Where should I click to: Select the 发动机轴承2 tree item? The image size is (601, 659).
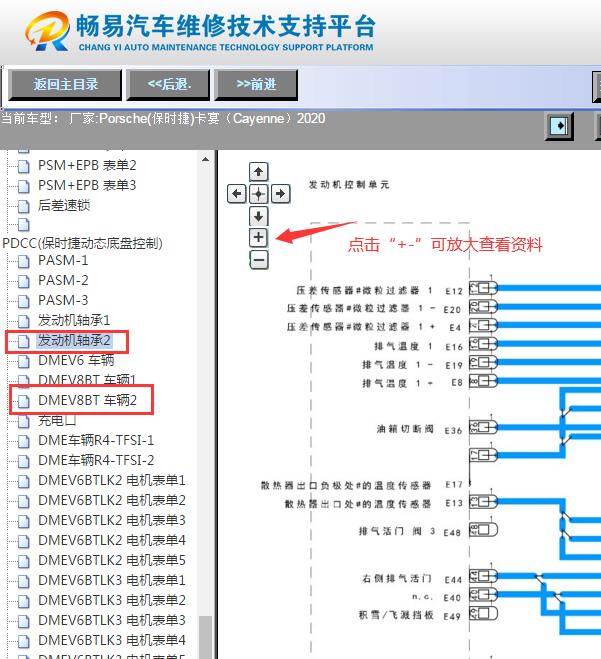coord(74,340)
